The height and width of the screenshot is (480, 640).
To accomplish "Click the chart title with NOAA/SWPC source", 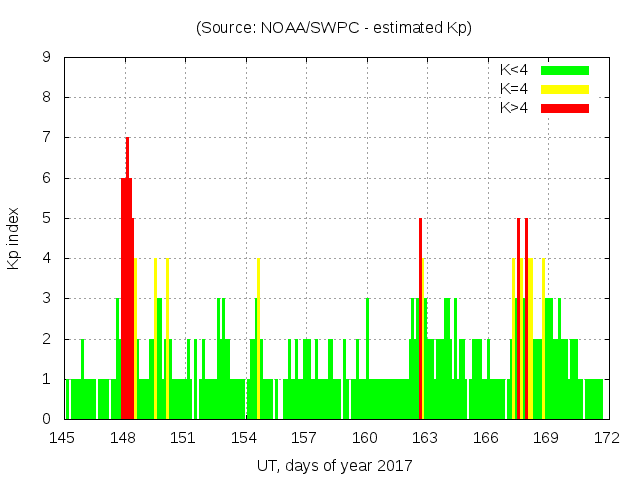I will (333, 28).
